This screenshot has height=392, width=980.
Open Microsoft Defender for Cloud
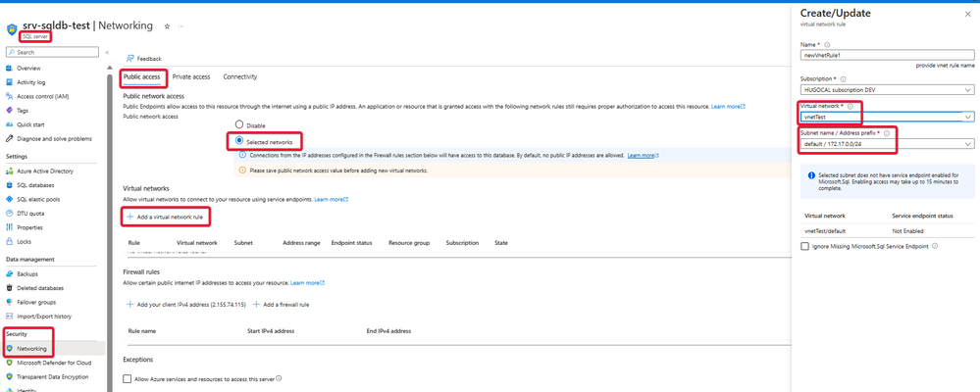pos(53,363)
